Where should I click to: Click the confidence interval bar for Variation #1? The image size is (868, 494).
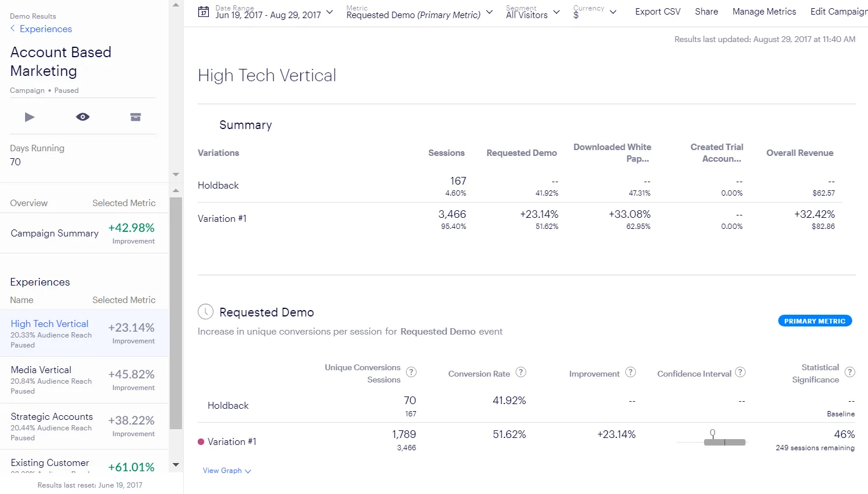724,442
